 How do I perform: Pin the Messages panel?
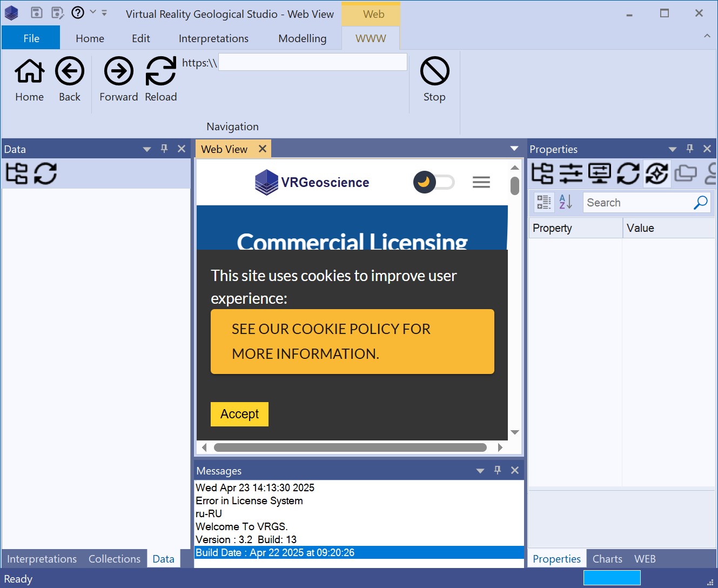point(498,470)
